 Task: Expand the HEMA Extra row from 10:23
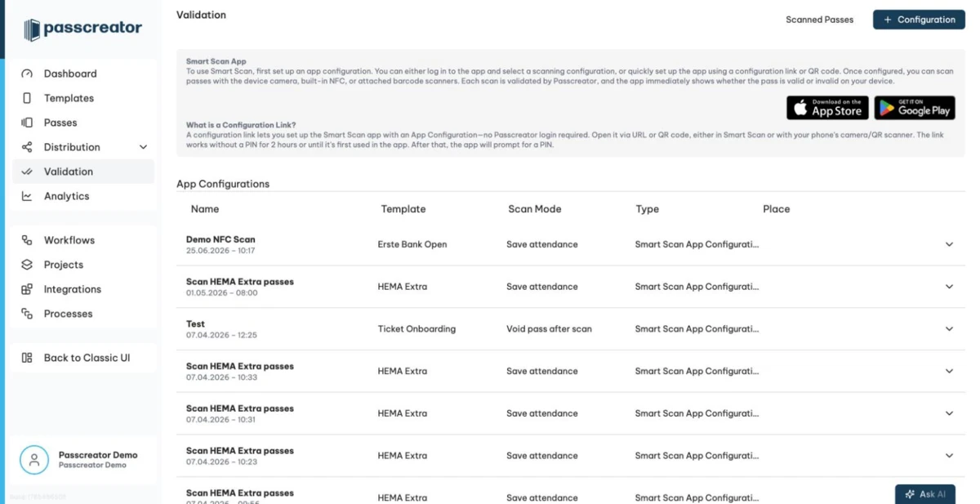point(949,456)
